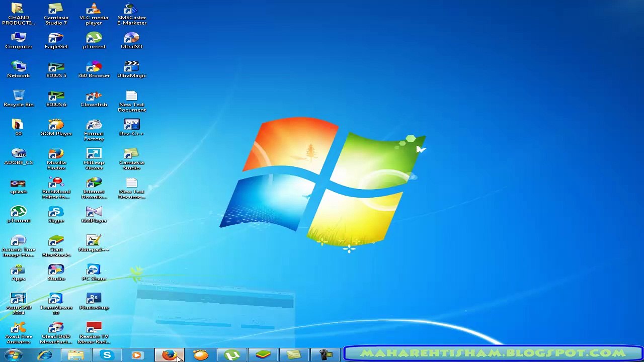Select the 360 Browser shortcut
The width and height of the screenshot is (644, 362).
[94, 70]
